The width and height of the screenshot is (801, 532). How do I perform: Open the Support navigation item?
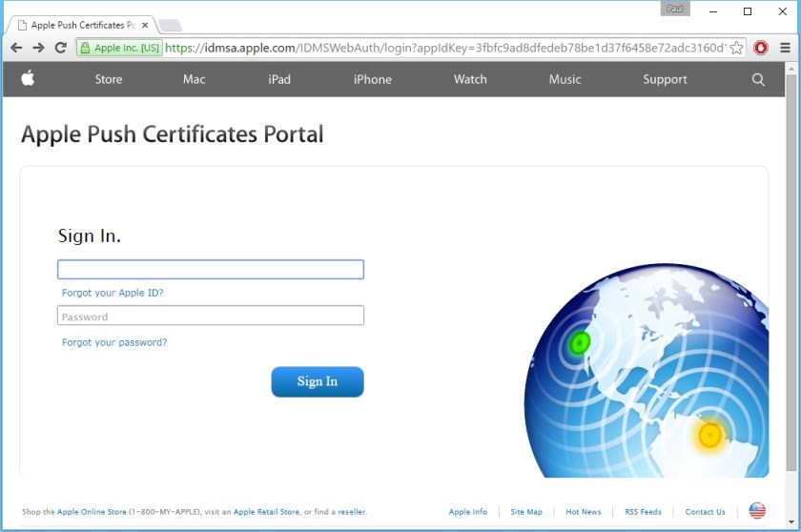(665, 80)
